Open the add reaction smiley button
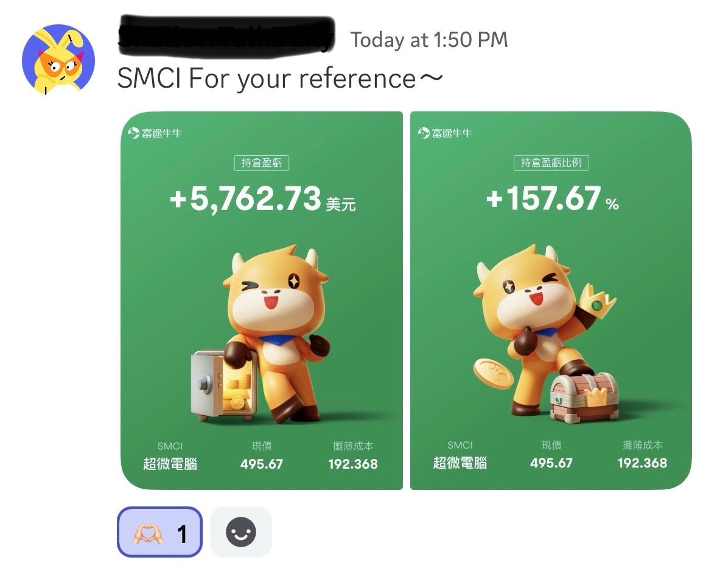The image size is (717, 588). pos(241,532)
